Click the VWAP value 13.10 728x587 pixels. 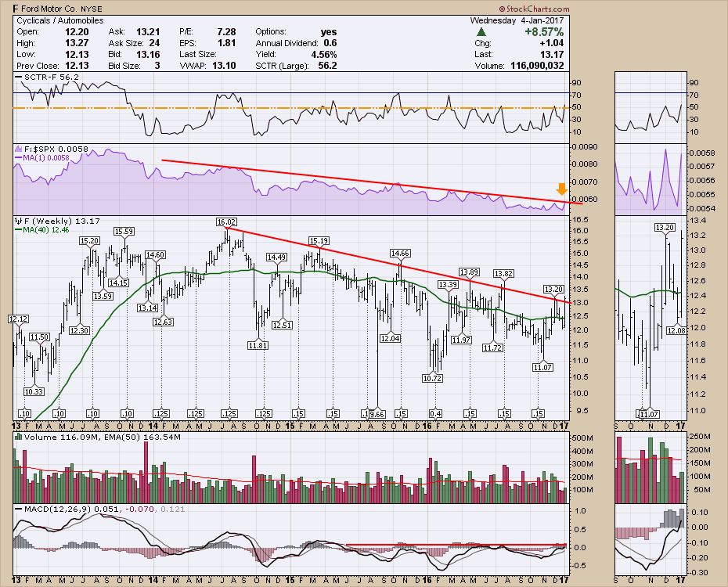click(224, 66)
